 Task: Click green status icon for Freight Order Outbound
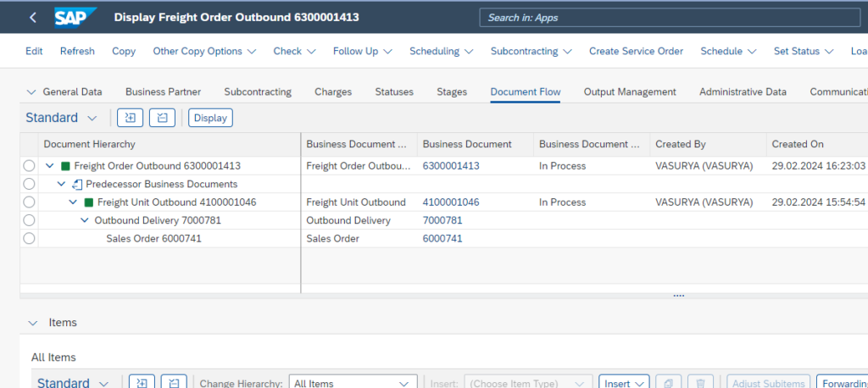tap(65, 166)
